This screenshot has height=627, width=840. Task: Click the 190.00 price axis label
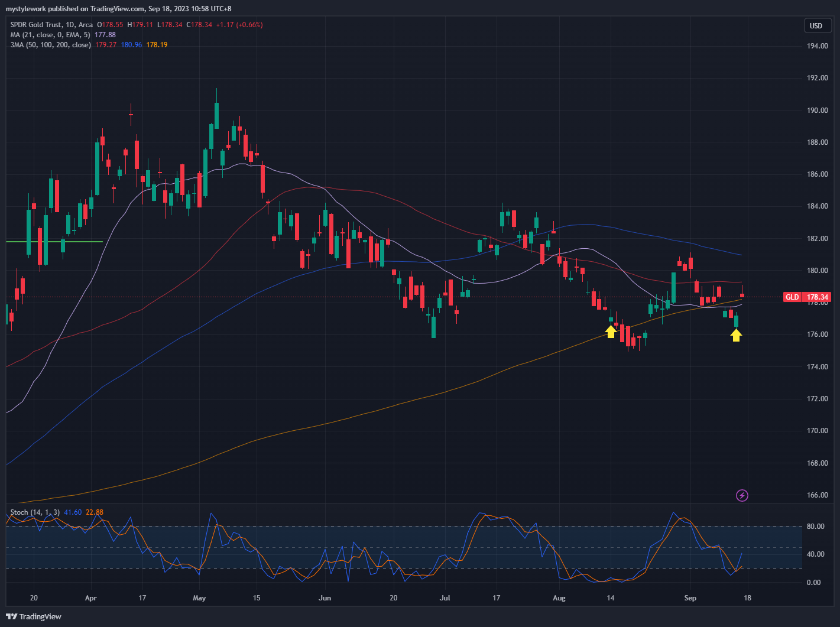tap(817, 111)
